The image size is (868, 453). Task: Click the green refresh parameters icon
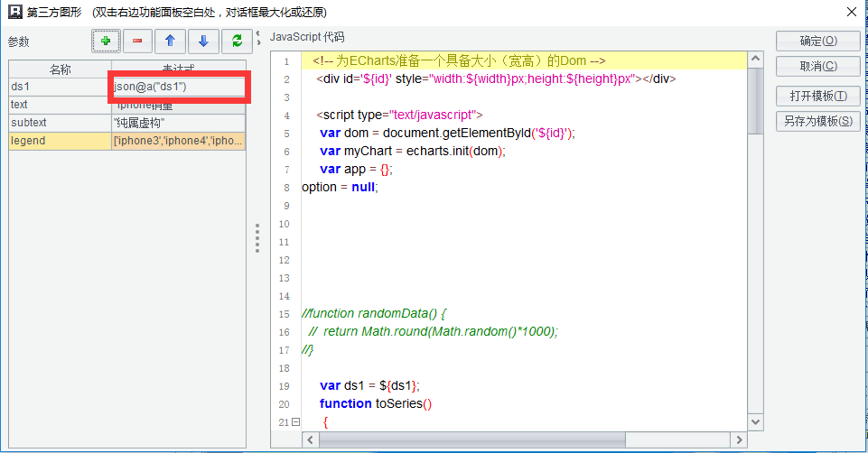coord(237,42)
